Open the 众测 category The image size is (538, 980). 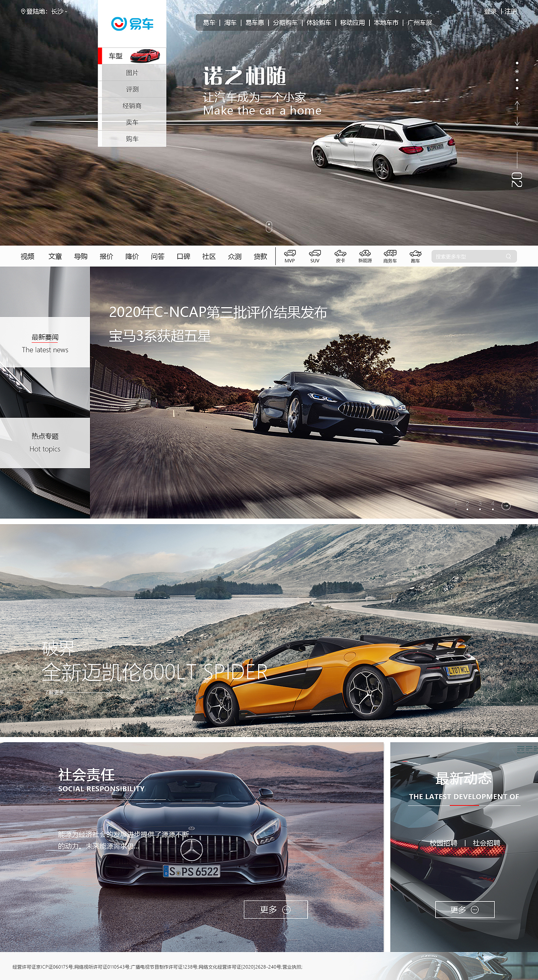[235, 256]
